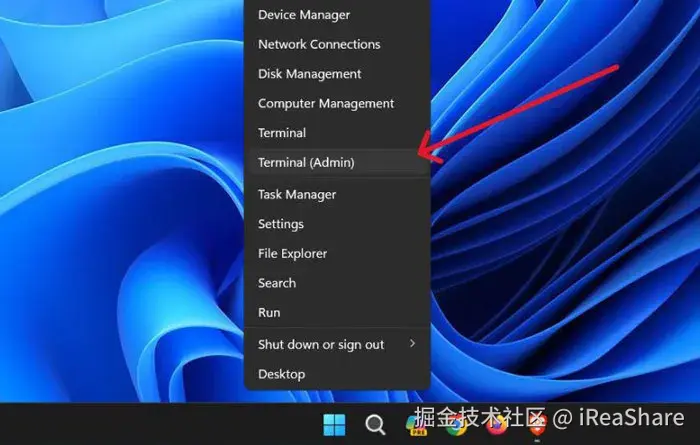Click Shut down or sign out
Screen dimensions: 700x445
338,344
